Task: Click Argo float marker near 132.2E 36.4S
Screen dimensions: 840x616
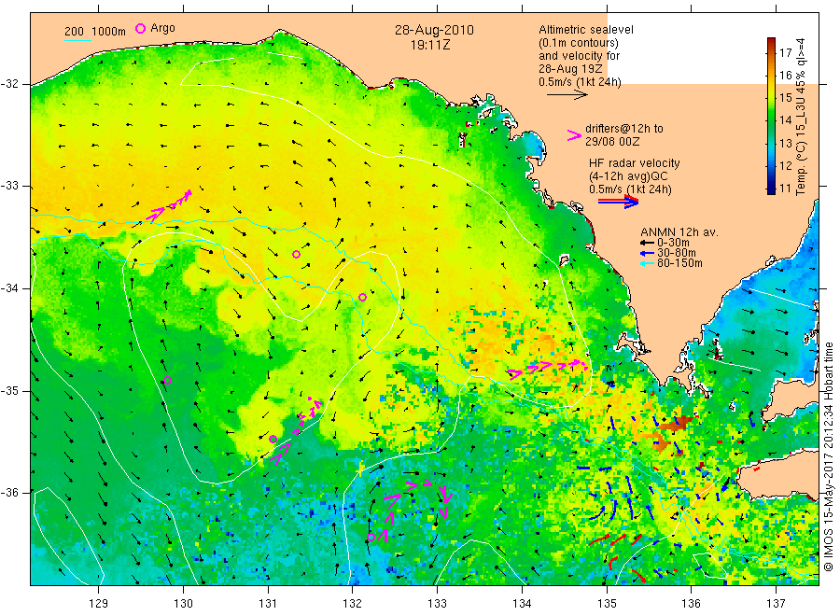Action: [371, 537]
